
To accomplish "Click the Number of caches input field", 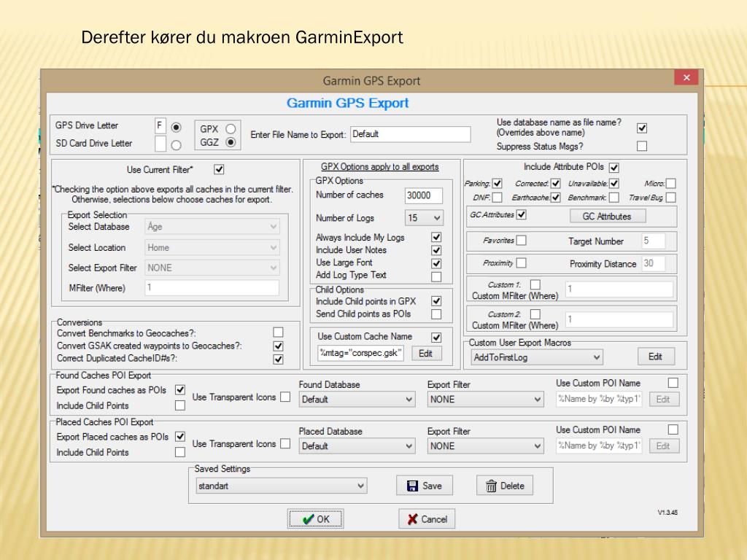I will pyautogui.click(x=424, y=195).
